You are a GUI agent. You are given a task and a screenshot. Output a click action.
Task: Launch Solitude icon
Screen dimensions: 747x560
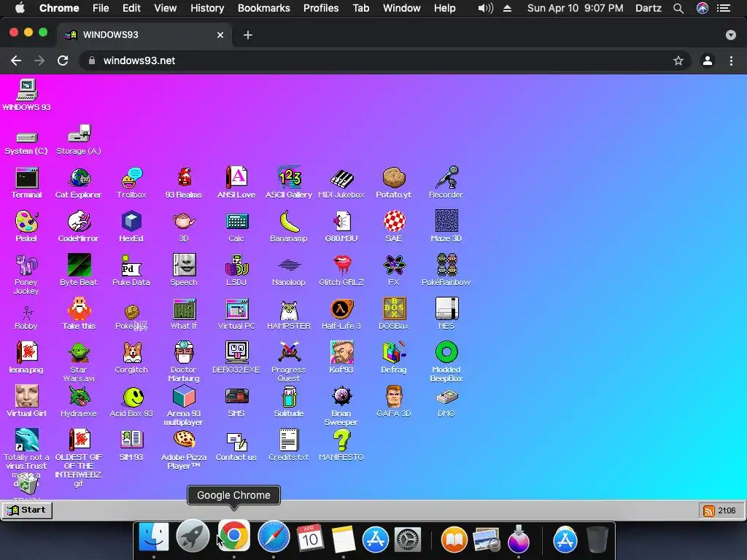(289, 397)
